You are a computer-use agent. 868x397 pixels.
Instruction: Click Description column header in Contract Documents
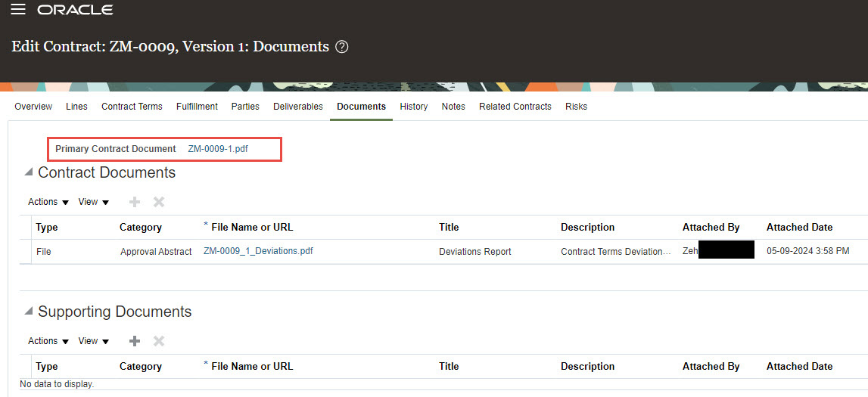[587, 228]
